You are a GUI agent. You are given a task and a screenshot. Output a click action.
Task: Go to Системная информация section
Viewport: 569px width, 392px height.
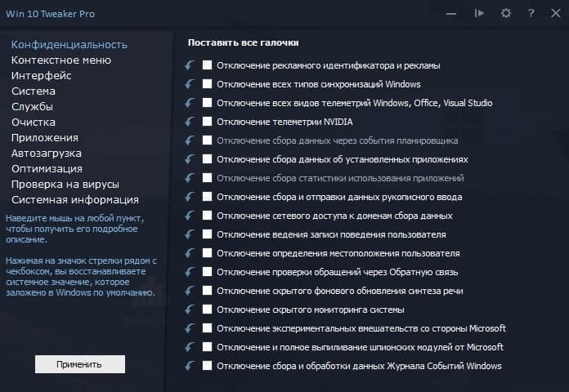pyautogui.click(x=75, y=200)
